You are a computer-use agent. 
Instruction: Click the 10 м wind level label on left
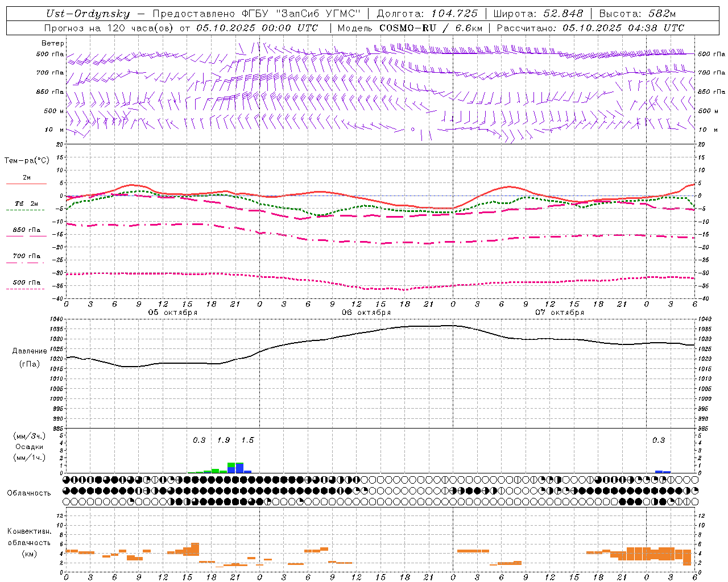pos(55,130)
